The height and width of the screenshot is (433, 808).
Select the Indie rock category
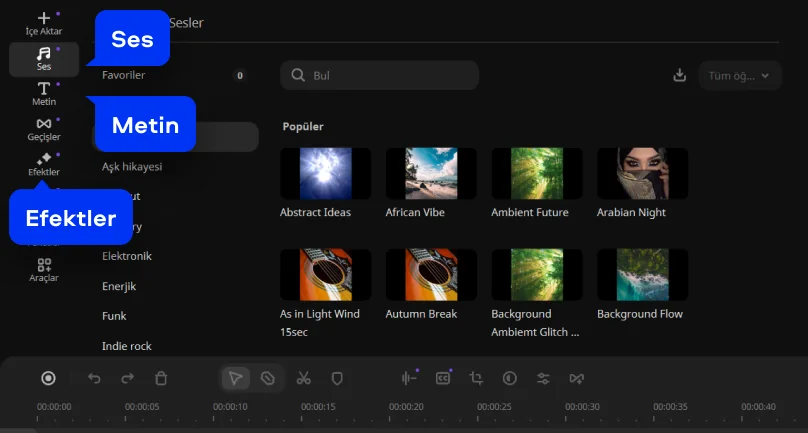coord(127,346)
